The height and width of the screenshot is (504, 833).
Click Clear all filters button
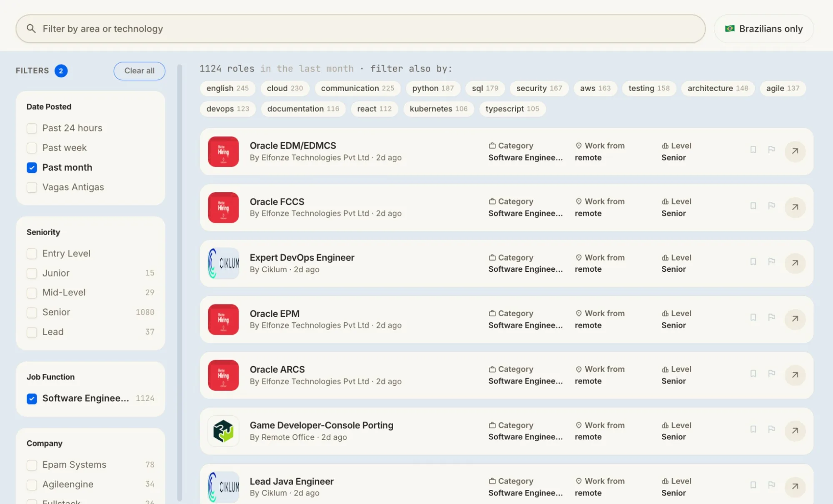tap(139, 71)
